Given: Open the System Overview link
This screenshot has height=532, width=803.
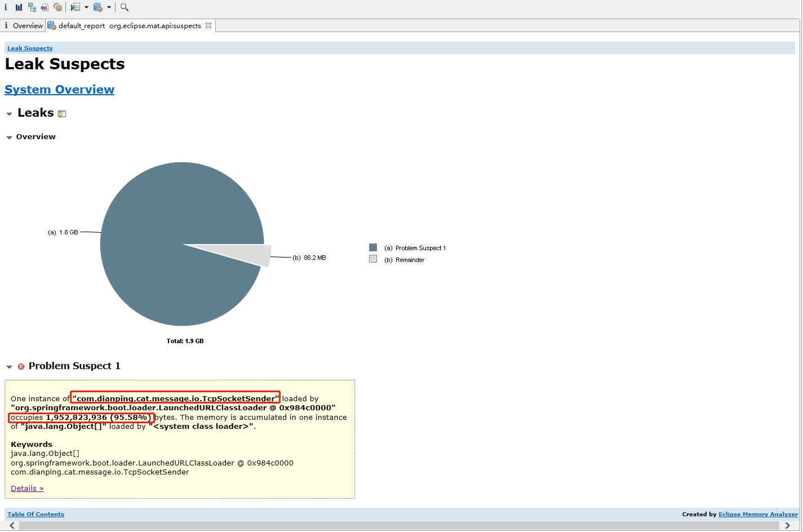Looking at the screenshot, I should (x=59, y=90).
